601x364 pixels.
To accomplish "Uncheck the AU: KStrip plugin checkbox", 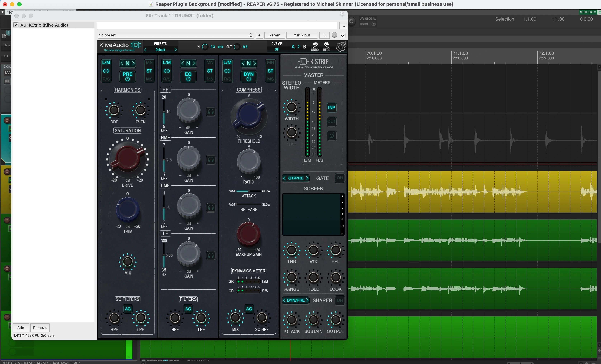I will point(16,25).
